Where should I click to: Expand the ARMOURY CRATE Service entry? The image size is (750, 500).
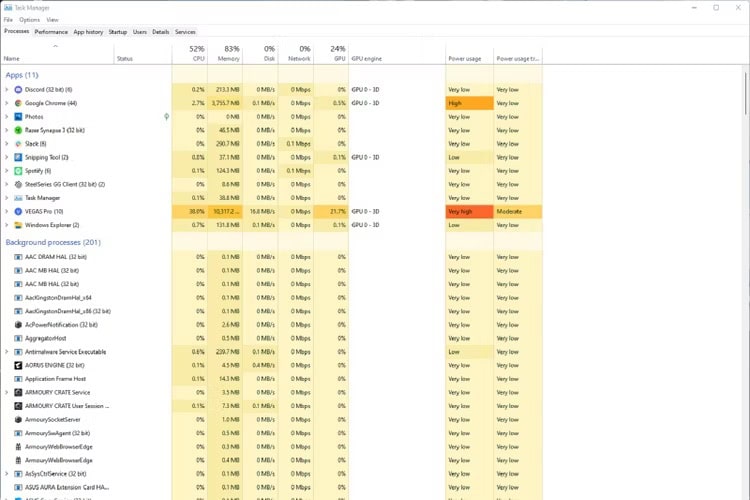point(7,392)
